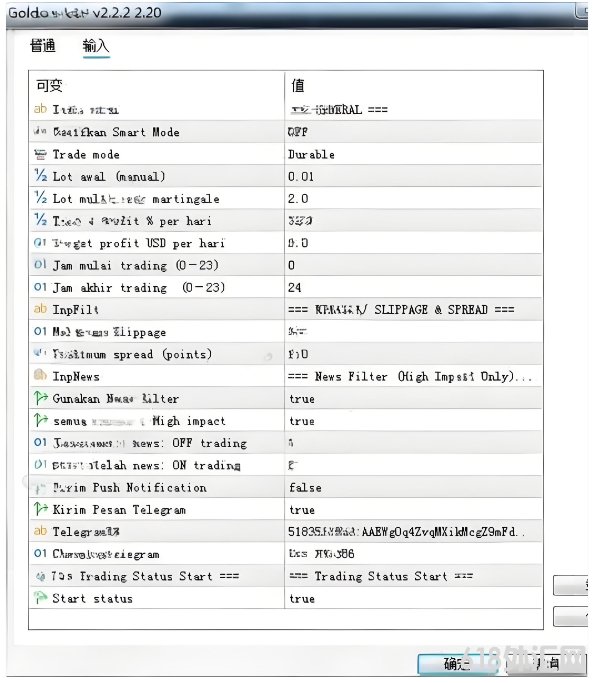Select the Telegram token value starting 51835
593x683 pixels.
tap(413, 531)
